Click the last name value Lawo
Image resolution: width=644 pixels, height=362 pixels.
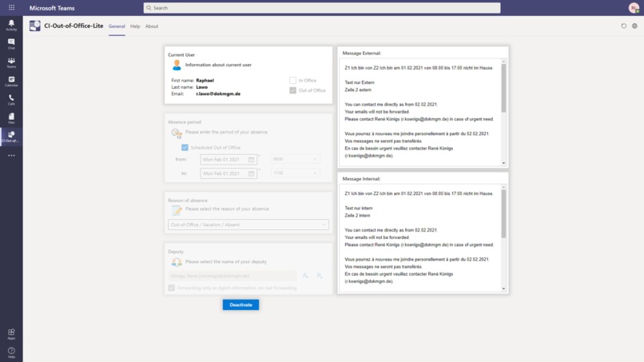(201, 87)
